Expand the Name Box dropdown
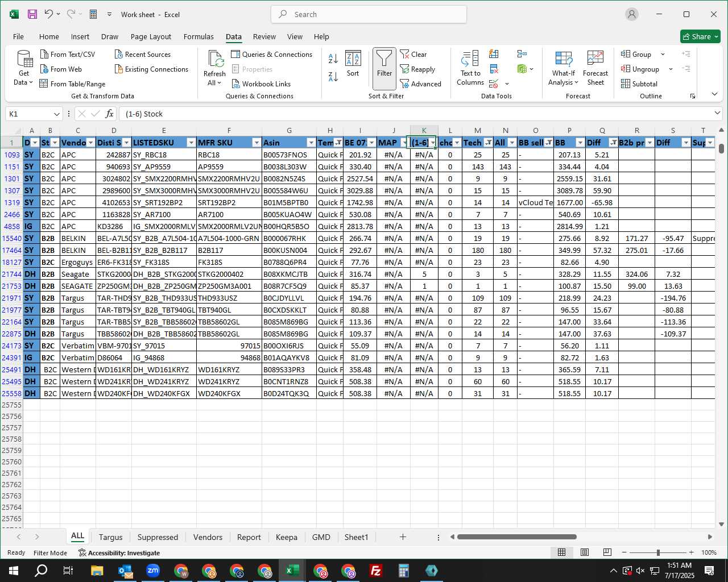 pos(56,114)
